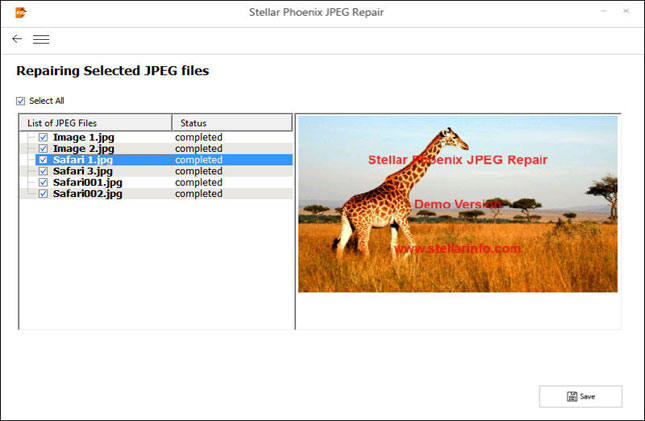Close the JPEG Repair window
The height and width of the screenshot is (421, 645).
[x=628, y=12]
